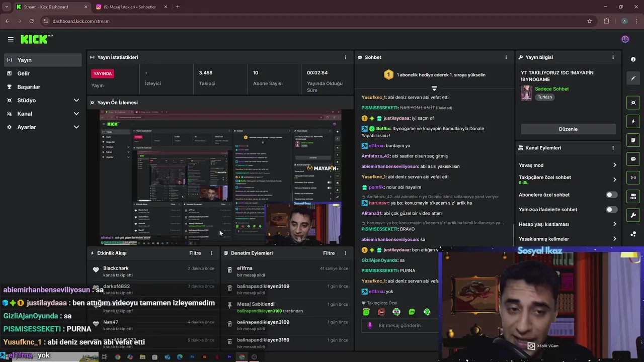Select Yayın in the sidebar
Viewport: 644px width, 362px height.
point(43,60)
